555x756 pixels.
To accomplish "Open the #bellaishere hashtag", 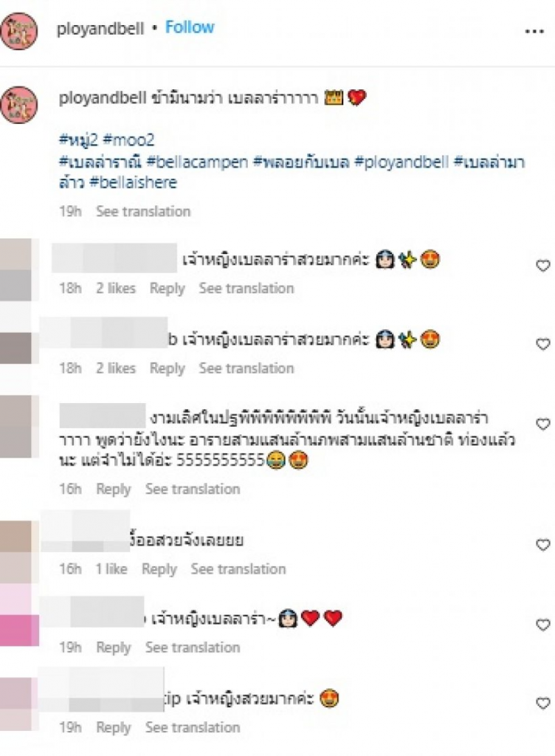I will point(134,183).
